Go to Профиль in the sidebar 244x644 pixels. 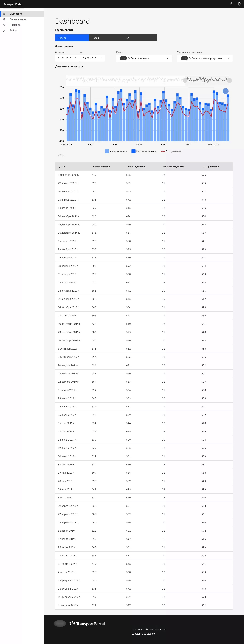click(15, 25)
